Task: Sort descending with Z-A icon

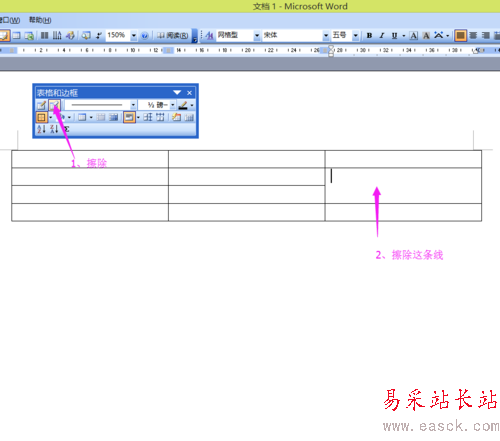Action: point(54,129)
